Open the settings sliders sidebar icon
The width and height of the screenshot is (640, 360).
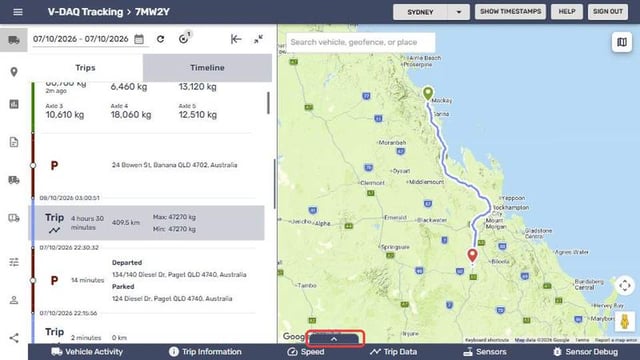[x=14, y=262]
